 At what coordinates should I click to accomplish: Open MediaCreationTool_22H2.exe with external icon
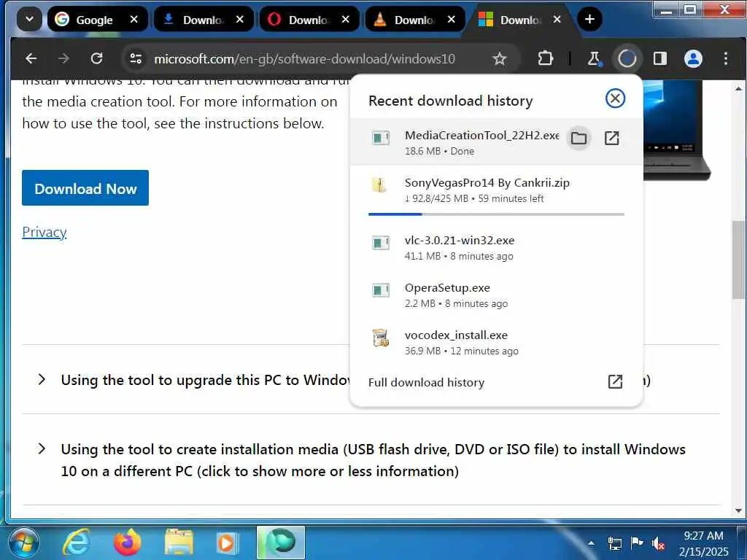(612, 138)
